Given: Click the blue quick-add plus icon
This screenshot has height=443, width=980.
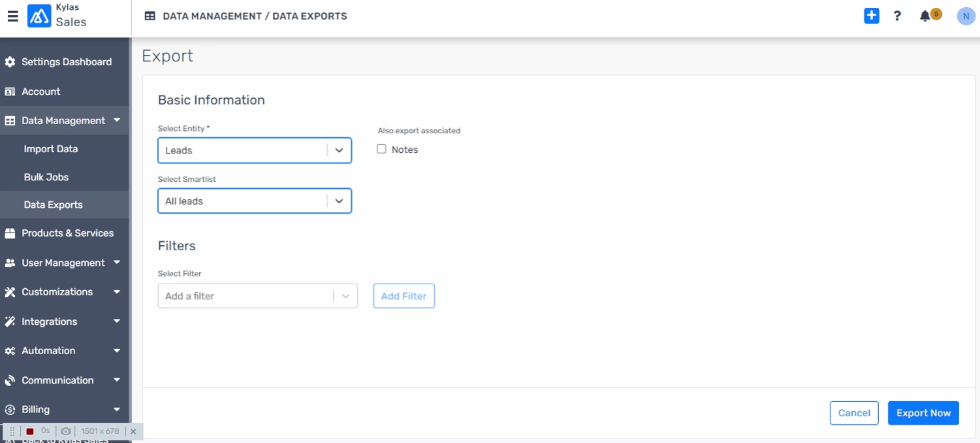Looking at the screenshot, I should pyautogui.click(x=871, y=16).
